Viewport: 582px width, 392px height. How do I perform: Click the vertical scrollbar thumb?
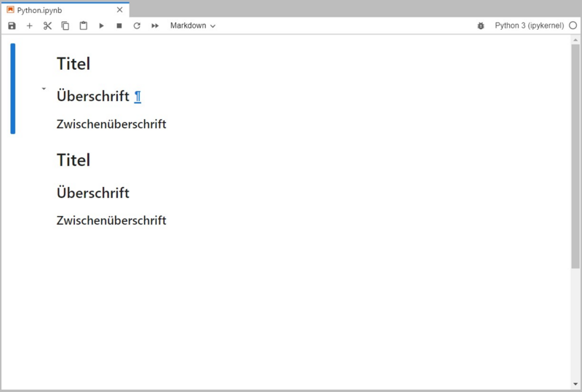tap(575, 156)
